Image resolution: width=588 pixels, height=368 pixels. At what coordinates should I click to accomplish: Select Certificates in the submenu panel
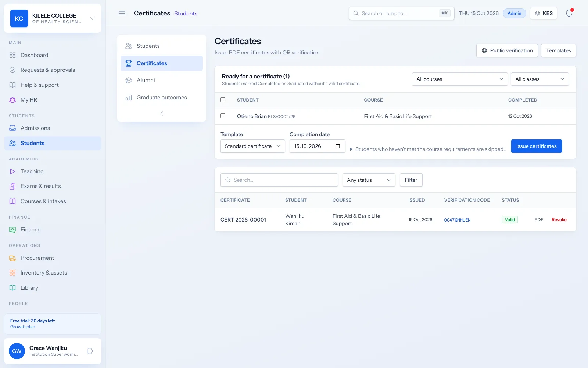(x=162, y=63)
